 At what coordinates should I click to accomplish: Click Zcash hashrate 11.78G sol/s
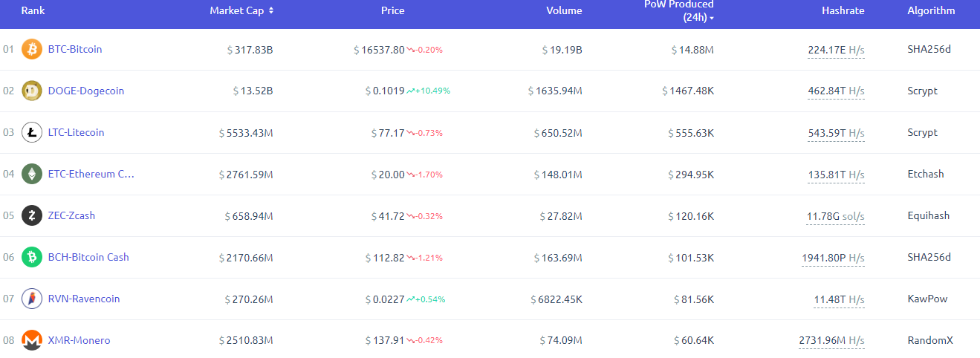point(836,217)
